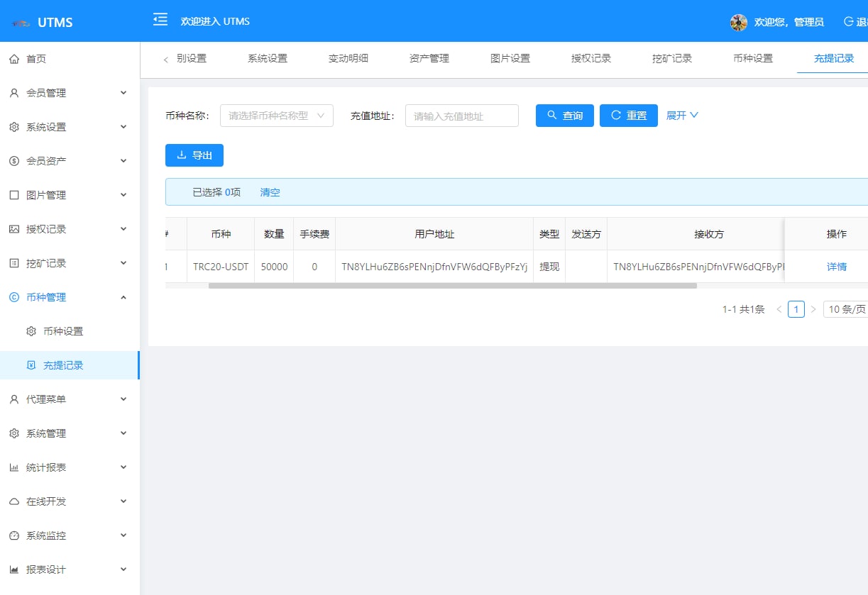Open 详情 link for the TRC20-USDT record
Viewport: 868px width, 595px height.
837,267
